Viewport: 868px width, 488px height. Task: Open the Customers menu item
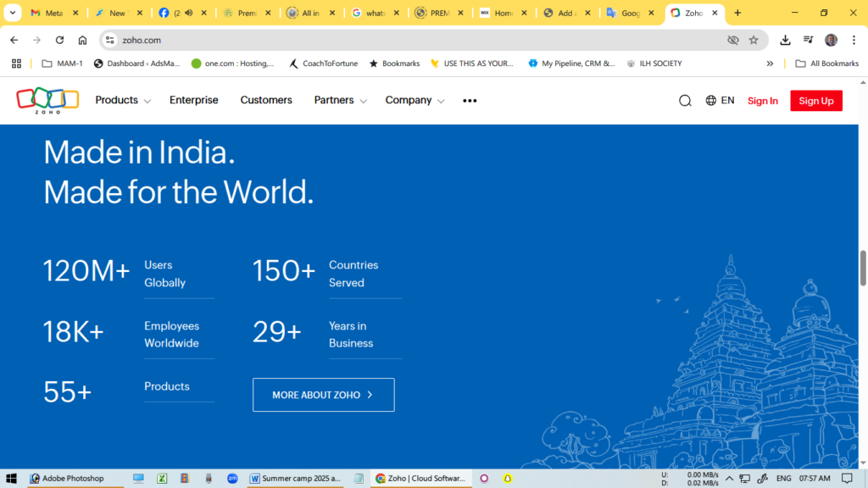tap(266, 100)
